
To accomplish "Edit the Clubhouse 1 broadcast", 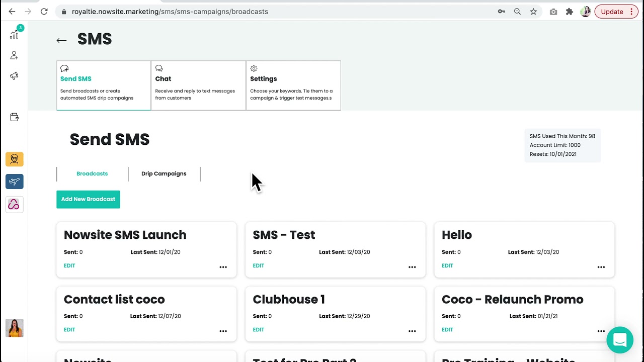I will [258, 330].
